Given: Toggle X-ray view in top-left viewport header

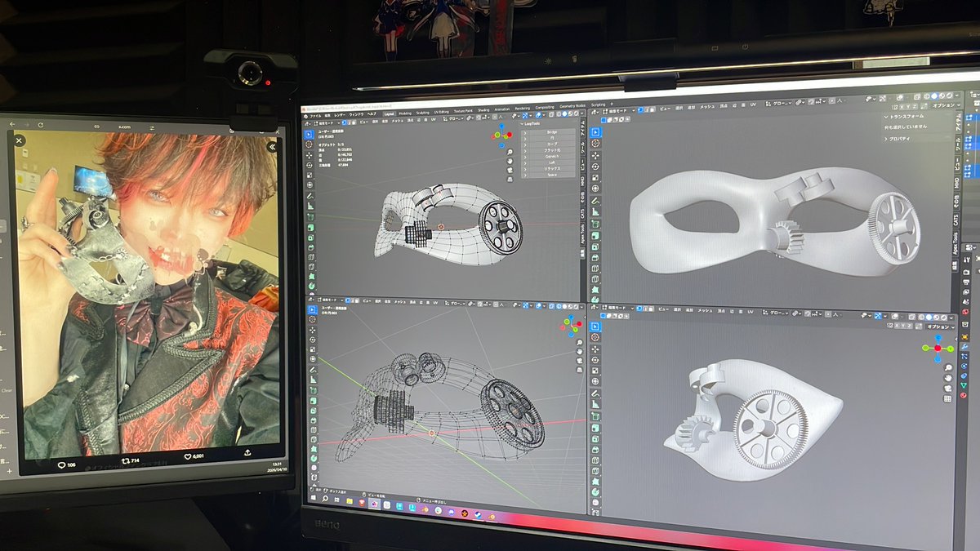Looking at the screenshot, I should pos(551,114).
